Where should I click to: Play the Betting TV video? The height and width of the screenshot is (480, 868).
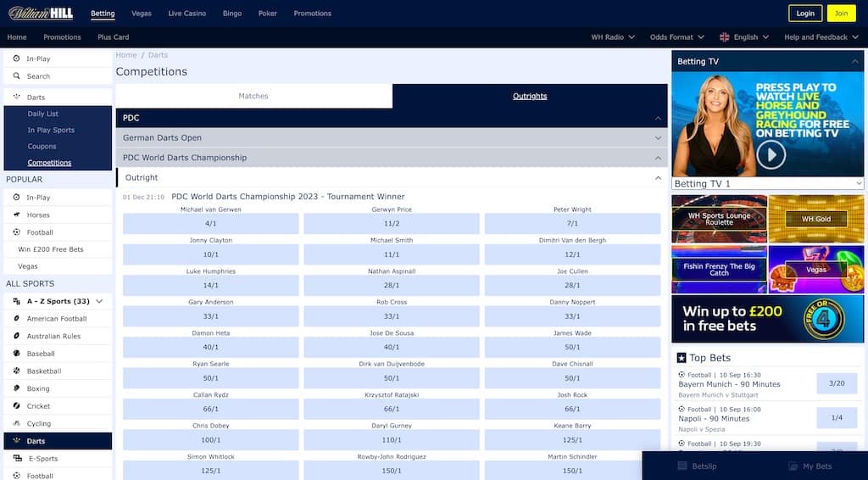(x=771, y=154)
